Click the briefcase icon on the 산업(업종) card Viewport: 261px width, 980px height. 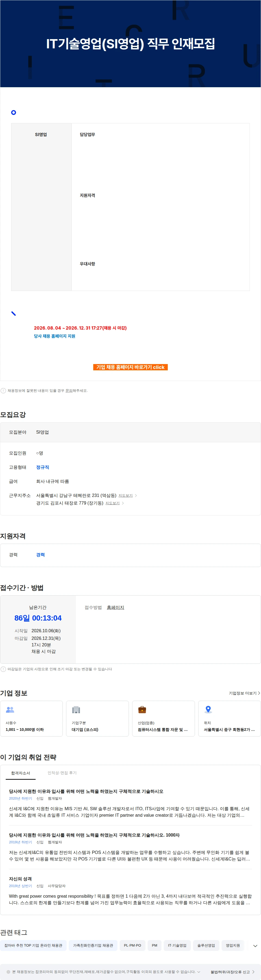[x=142, y=709]
